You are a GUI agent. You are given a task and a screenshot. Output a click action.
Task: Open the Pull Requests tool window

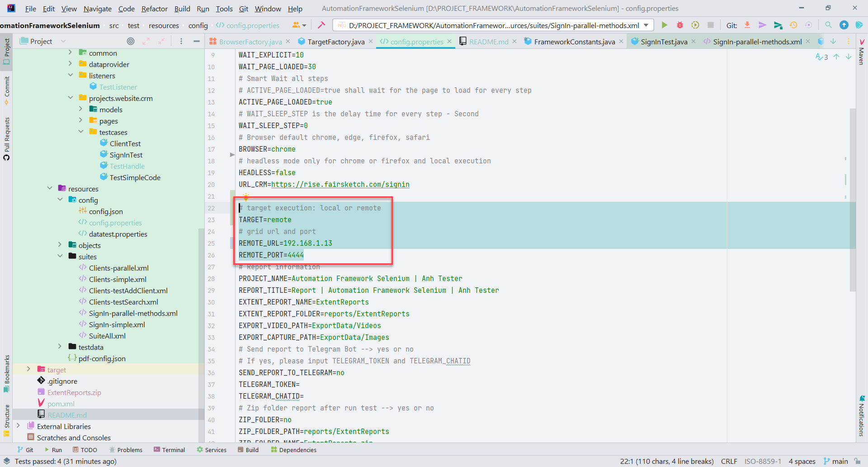pos(6,138)
